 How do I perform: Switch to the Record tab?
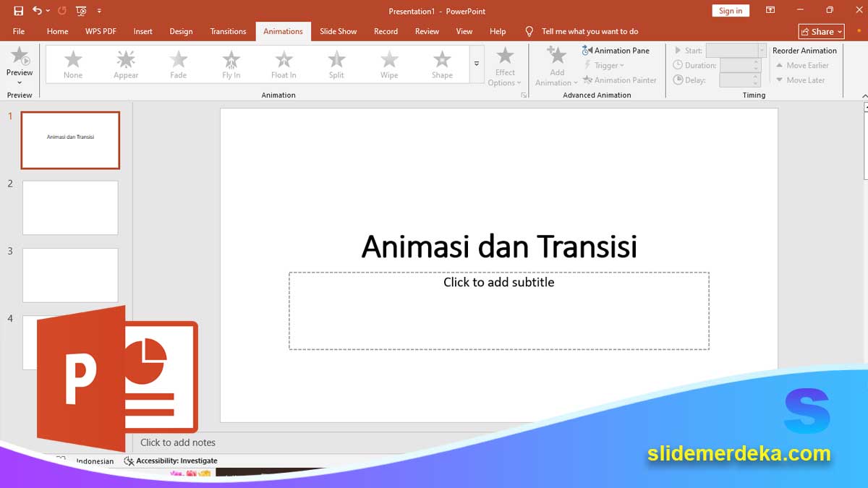[386, 31]
